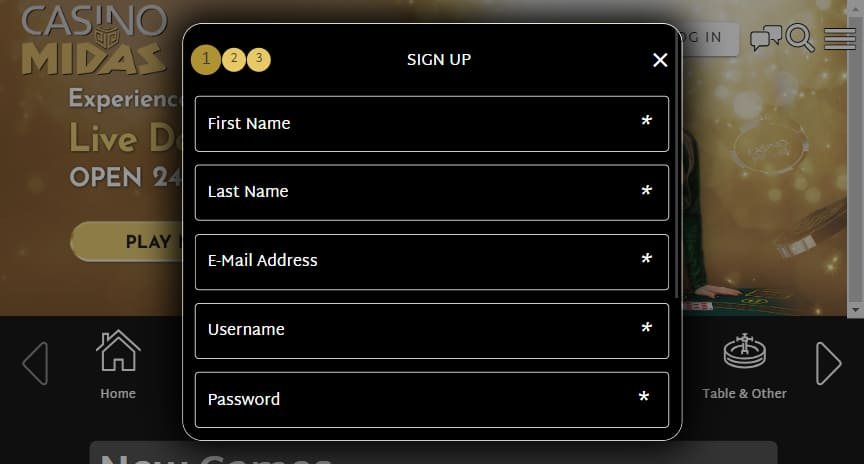Viewport: 864px width, 464px height.
Task: Open the hamburger menu icon
Action: pyautogui.click(x=839, y=38)
